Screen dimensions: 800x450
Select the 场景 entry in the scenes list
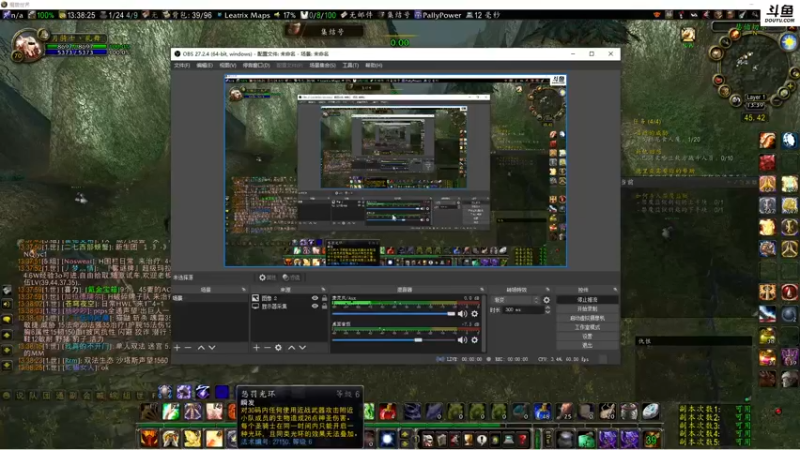[x=210, y=298]
